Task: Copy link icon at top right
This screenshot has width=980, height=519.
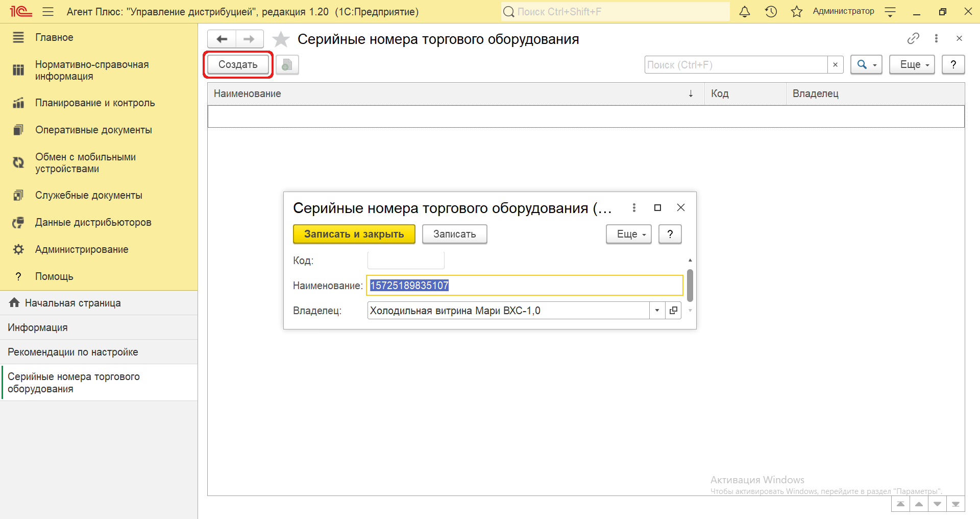Action: pyautogui.click(x=913, y=38)
